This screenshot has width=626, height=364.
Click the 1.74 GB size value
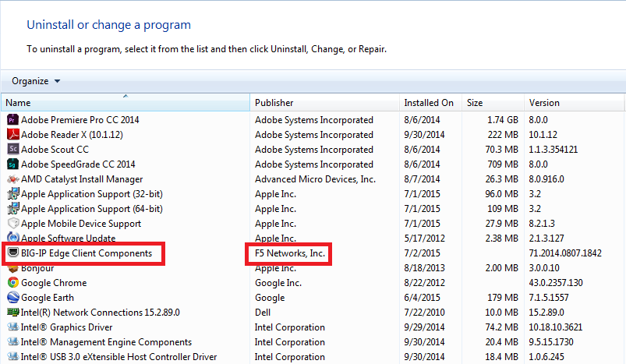point(503,120)
